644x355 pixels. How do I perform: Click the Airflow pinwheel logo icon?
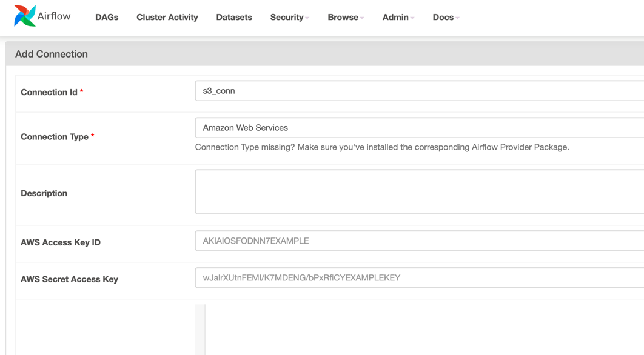[x=25, y=16]
